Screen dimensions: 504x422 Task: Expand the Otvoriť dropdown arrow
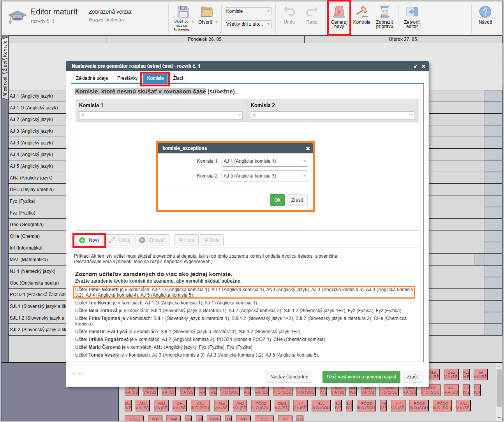(x=217, y=22)
